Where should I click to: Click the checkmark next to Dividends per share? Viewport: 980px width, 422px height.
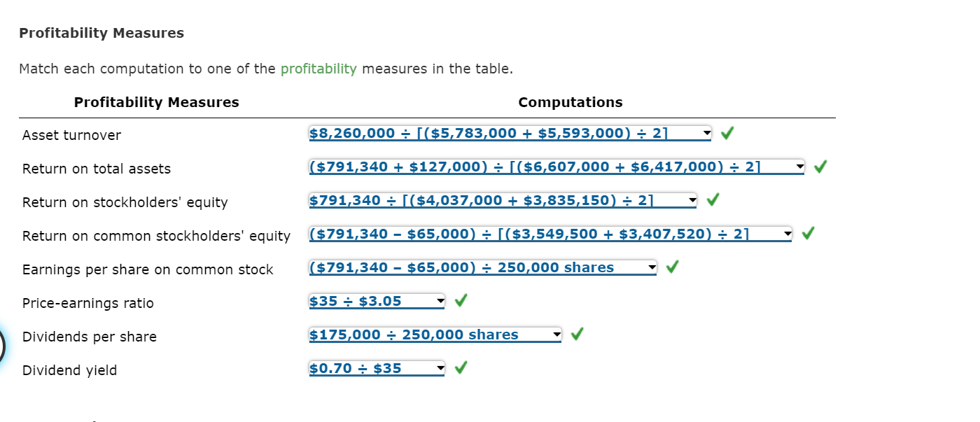576,335
